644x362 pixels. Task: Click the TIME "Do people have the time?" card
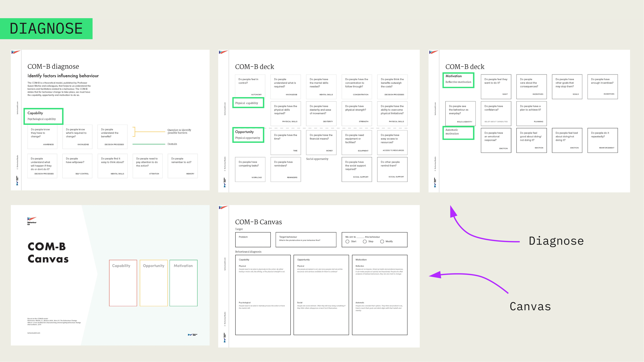[x=286, y=142]
